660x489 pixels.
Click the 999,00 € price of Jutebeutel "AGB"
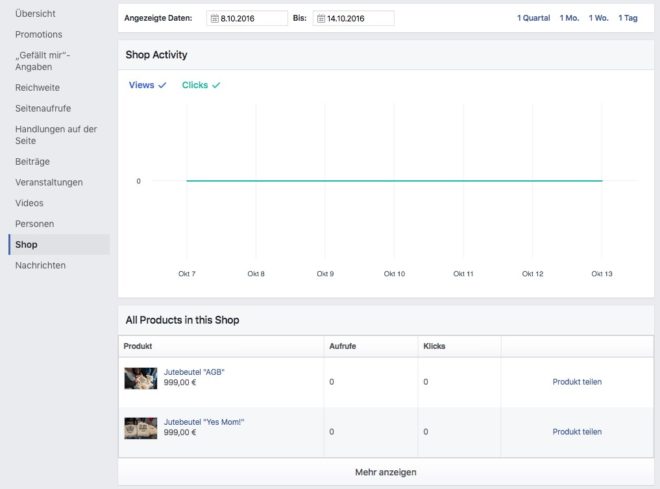[x=180, y=383]
